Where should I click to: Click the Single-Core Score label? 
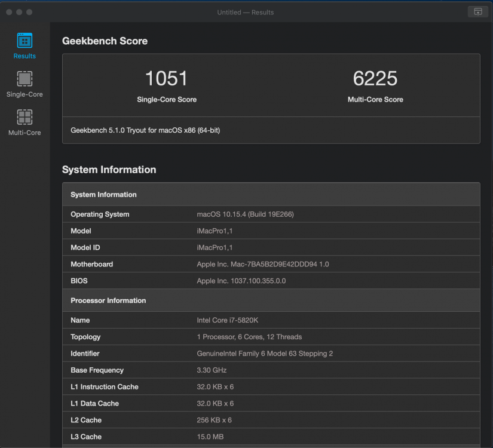pyautogui.click(x=167, y=99)
